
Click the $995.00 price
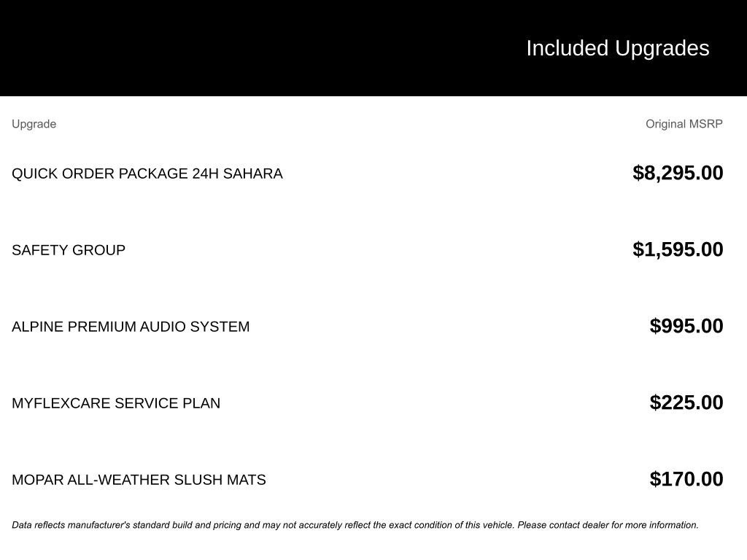click(686, 326)
